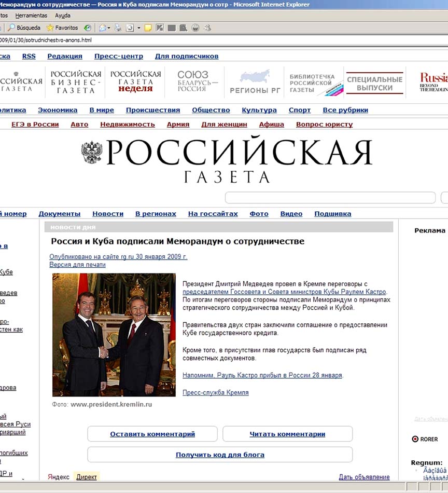The height and width of the screenshot is (493, 448).
Task: Open the Favoritos star button
Action: tap(62, 28)
